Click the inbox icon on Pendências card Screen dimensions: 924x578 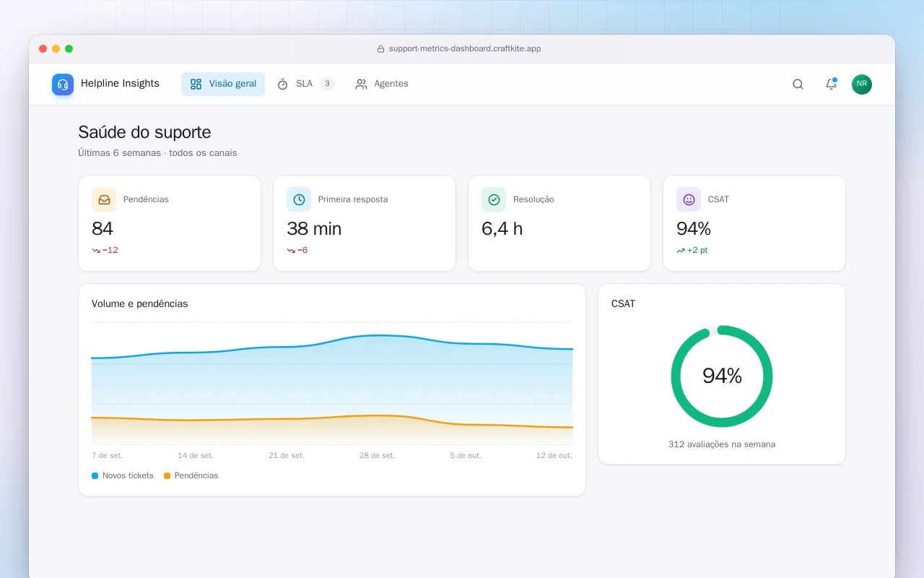104,199
